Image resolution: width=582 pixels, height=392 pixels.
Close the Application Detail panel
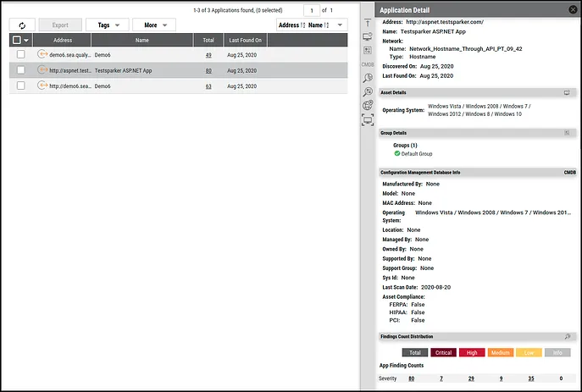[x=573, y=9]
